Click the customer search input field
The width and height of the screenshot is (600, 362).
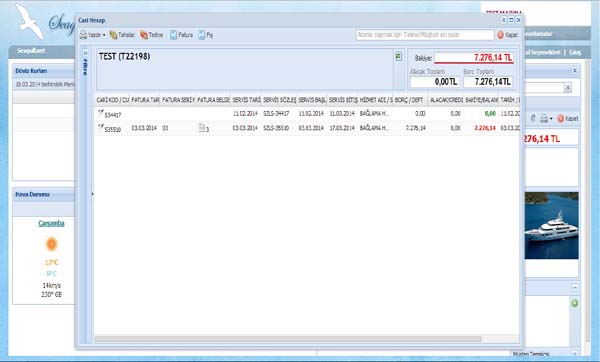[425, 35]
